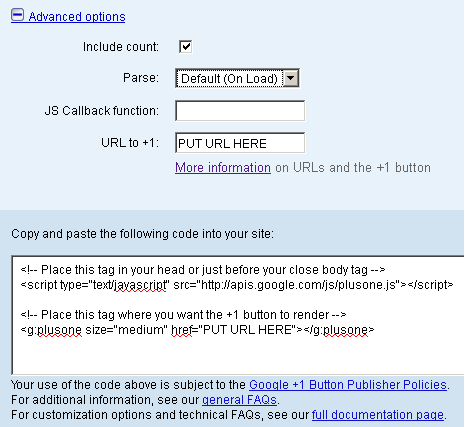
Task: Click the 'URL to +1:' label
Action: 130,143
